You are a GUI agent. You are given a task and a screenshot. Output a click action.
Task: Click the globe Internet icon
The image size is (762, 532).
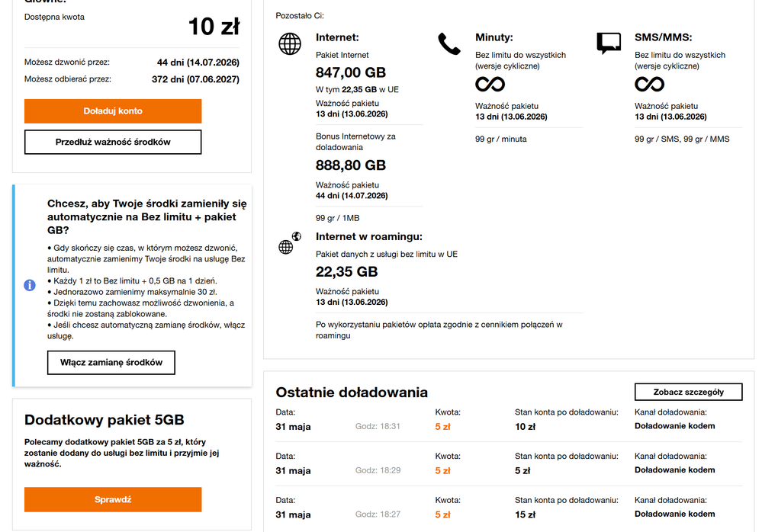click(290, 43)
